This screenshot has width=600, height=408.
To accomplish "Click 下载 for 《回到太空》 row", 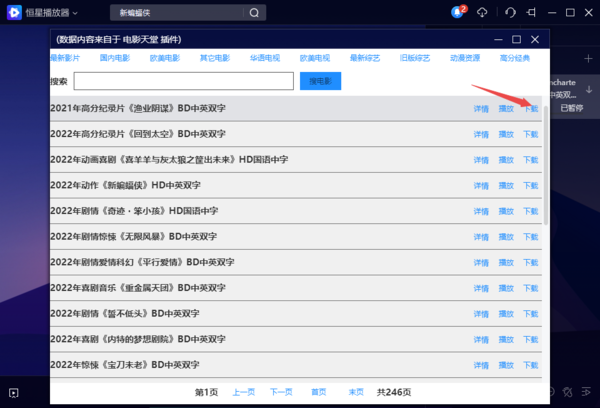I will 531,134.
